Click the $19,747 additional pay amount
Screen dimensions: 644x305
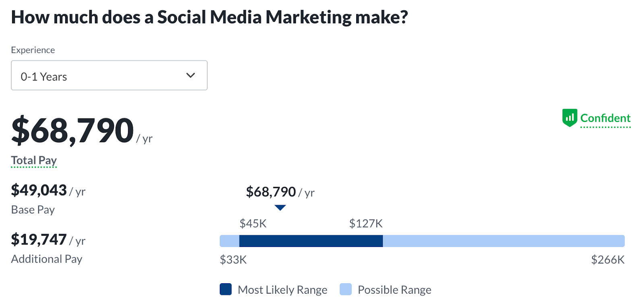click(x=39, y=239)
